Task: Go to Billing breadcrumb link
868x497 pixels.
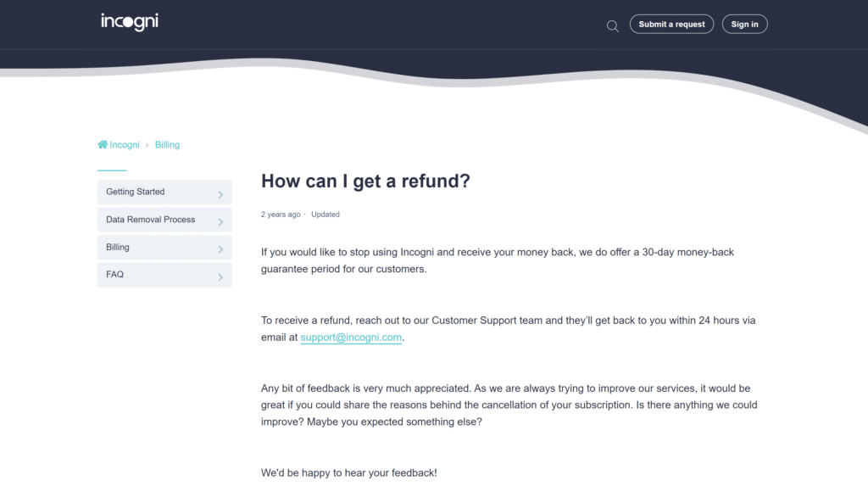Action: click(x=167, y=145)
